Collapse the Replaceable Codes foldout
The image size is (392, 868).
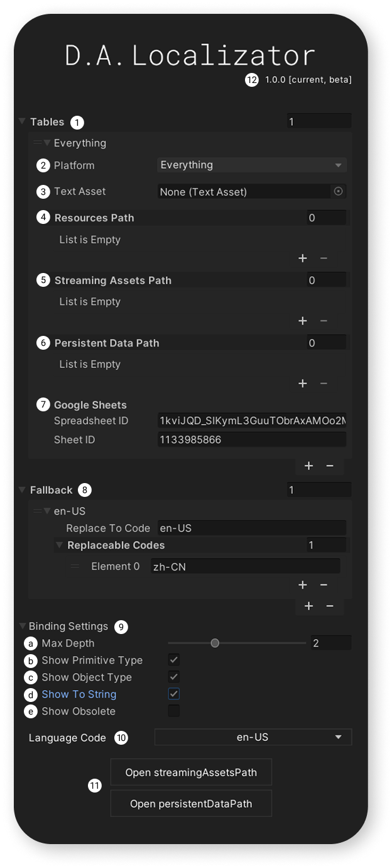(x=59, y=545)
